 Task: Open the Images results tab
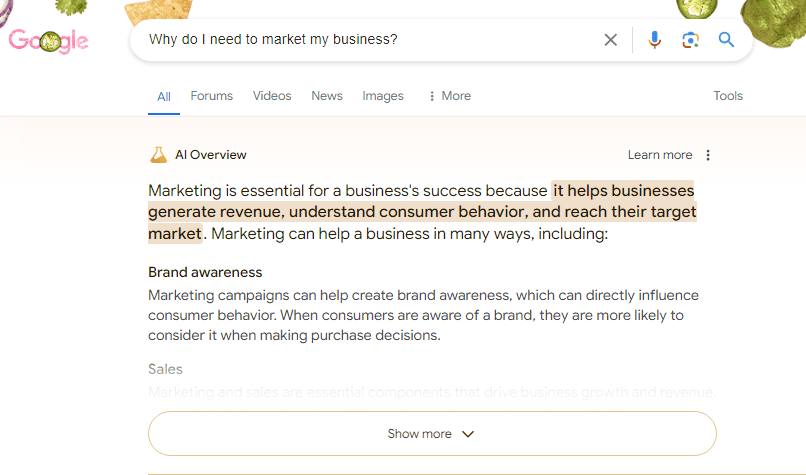[383, 96]
